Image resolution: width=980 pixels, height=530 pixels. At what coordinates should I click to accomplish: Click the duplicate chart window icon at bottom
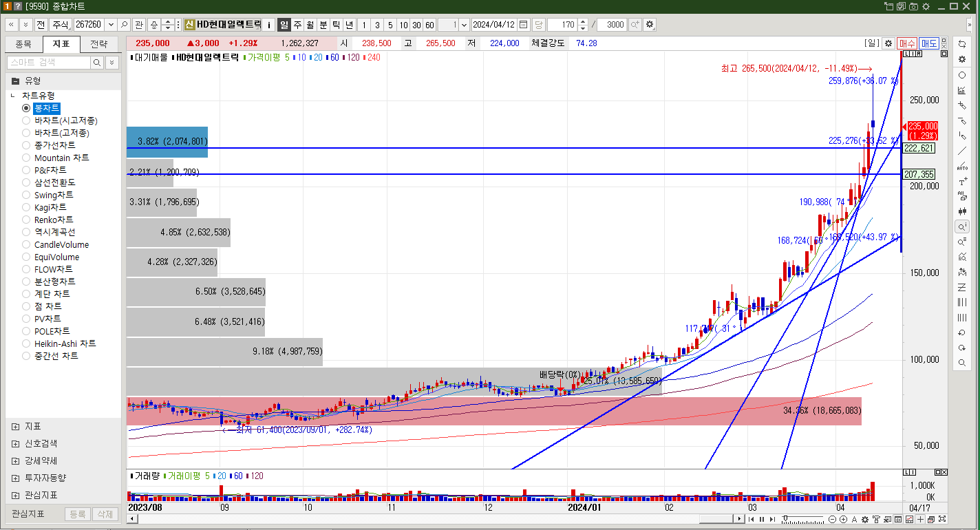(931, 519)
